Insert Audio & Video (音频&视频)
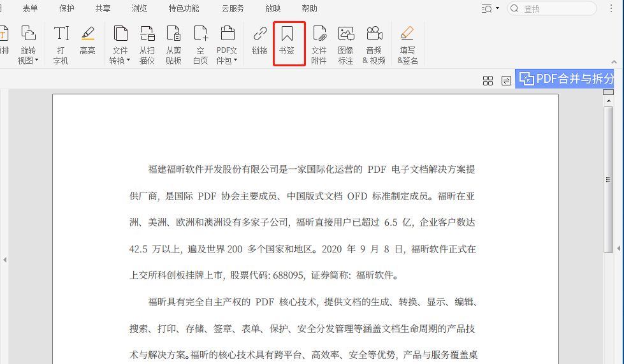This screenshot has height=364, width=624. tap(374, 44)
